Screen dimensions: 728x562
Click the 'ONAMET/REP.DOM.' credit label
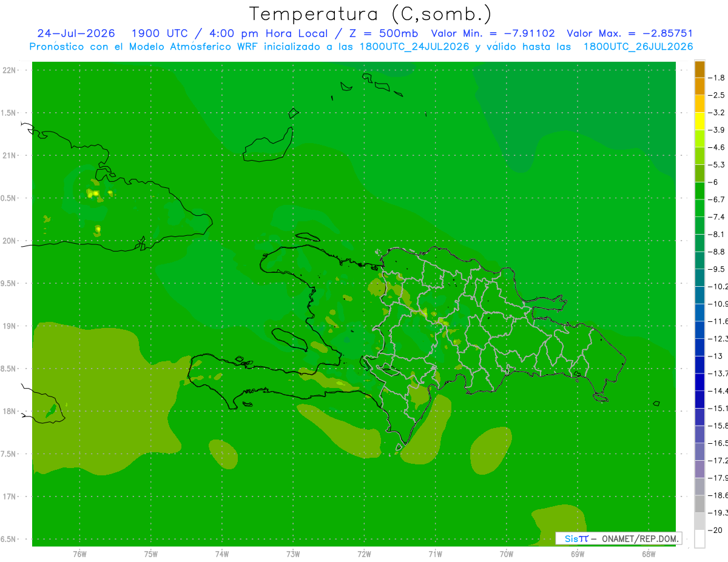[x=641, y=538]
